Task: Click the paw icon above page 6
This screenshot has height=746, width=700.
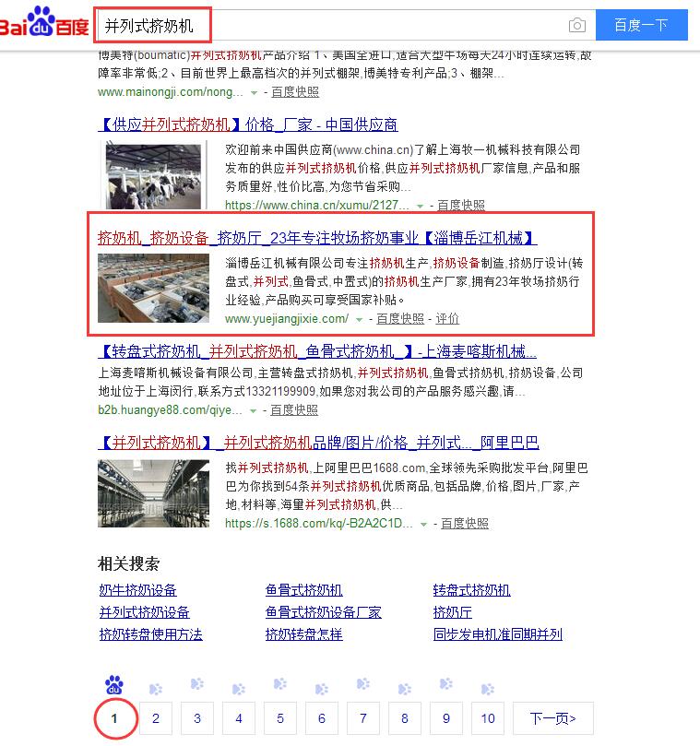Action: pyautogui.click(x=322, y=689)
